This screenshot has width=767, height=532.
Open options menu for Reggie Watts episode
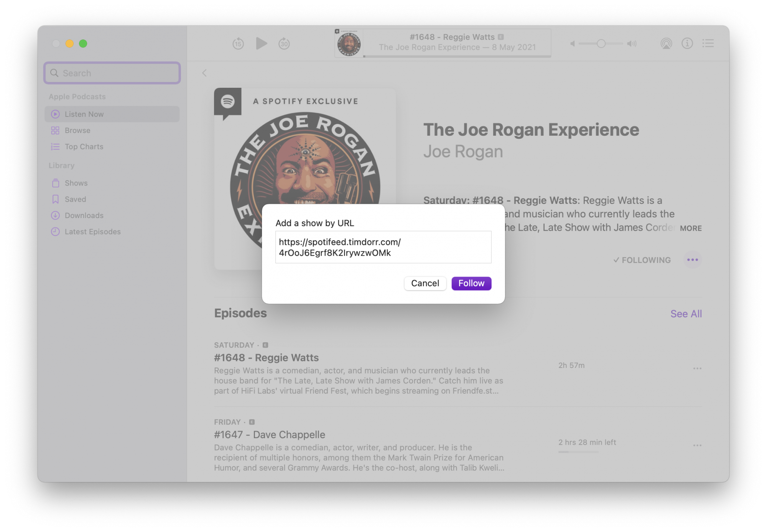coord(697,368)
